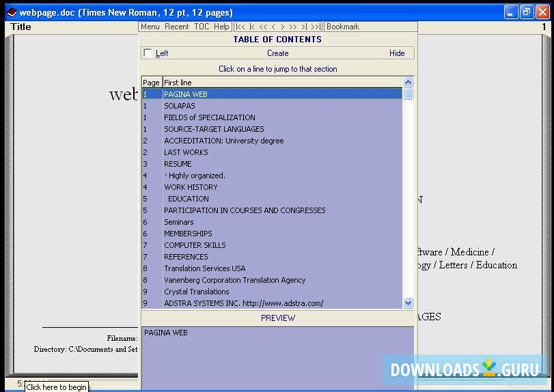Select the LAST WORKS line
554x392 pixels.
coord(272,152)
